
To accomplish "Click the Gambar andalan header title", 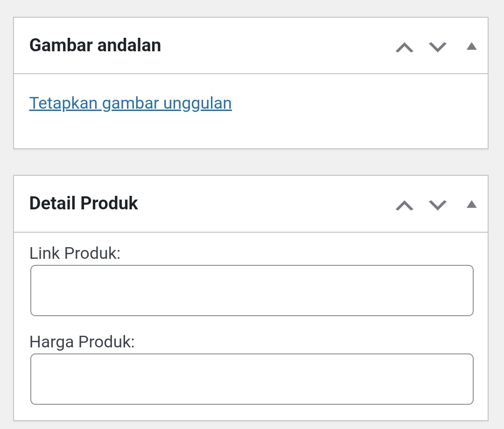I will 95,45.
